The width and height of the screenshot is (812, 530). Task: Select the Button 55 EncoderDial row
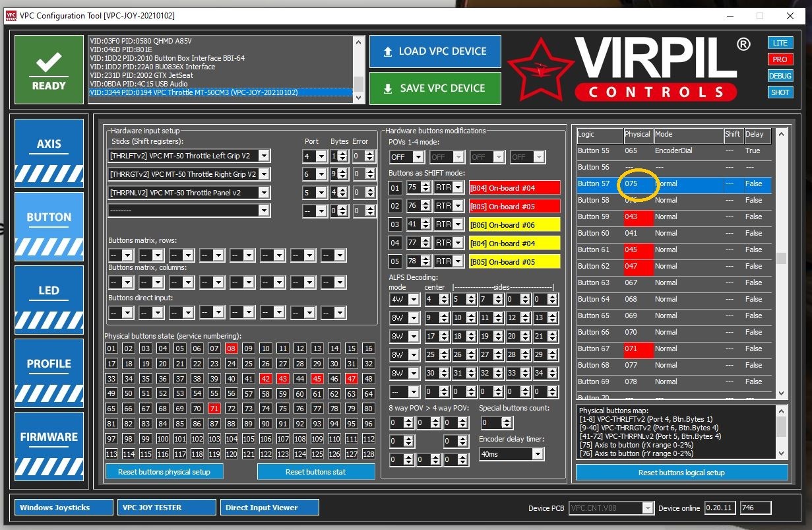[x=674, y=150]
